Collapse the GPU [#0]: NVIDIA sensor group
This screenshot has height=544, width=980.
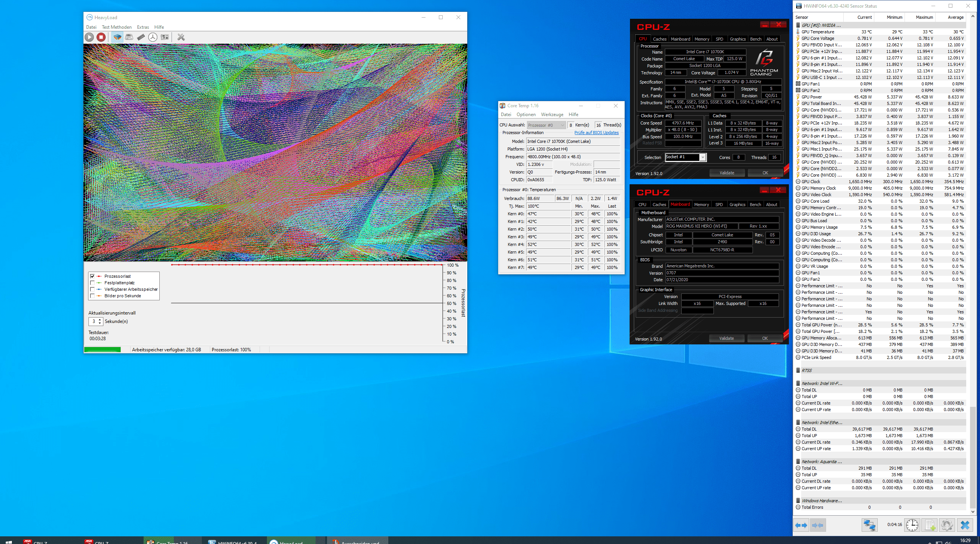click(798, 25)
